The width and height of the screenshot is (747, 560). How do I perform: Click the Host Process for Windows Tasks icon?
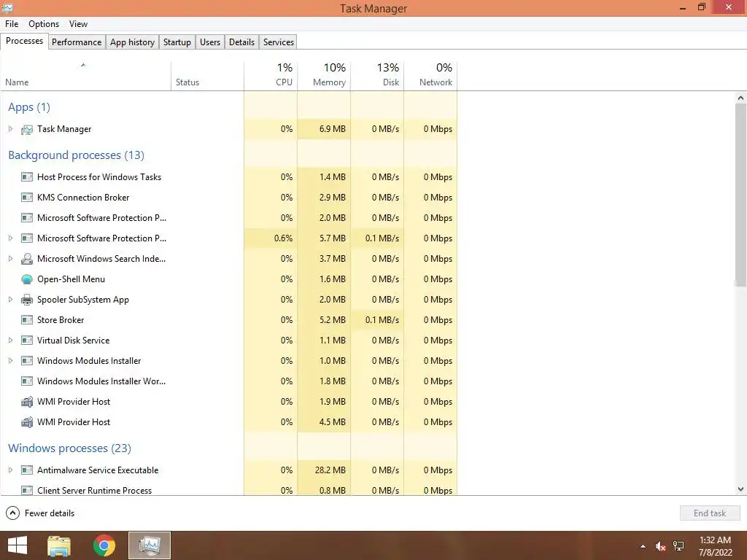click(27, 177)
